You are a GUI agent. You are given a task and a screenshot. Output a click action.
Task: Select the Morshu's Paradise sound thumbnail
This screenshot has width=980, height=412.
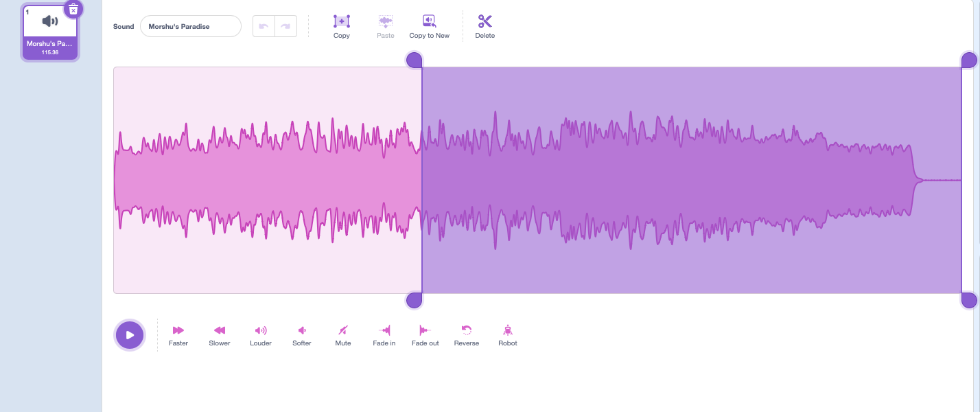[50, 31]
